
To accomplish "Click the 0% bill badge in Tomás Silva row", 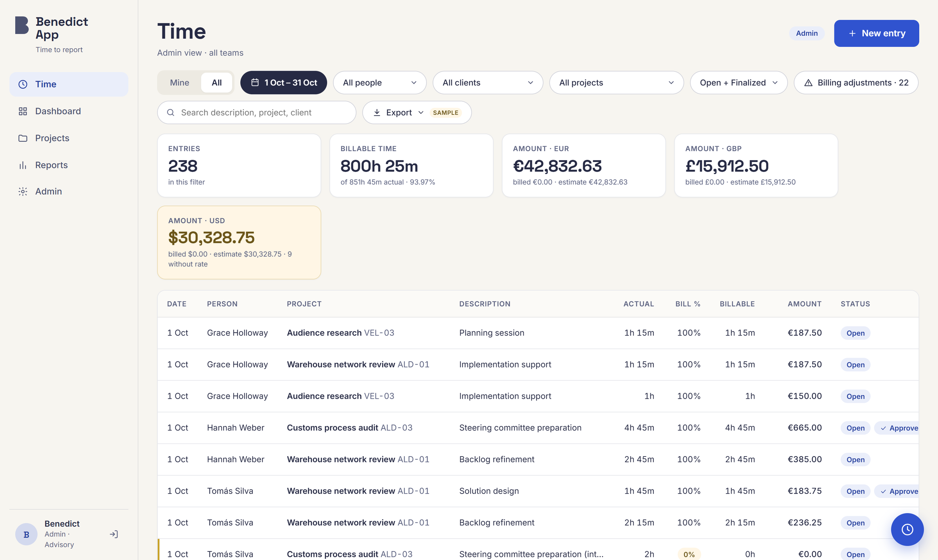I will tap(689, 555).
